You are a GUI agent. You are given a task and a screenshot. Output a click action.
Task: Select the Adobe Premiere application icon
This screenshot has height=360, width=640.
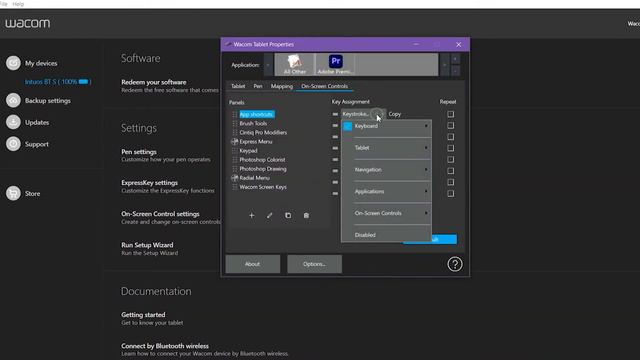coord(336,64)
